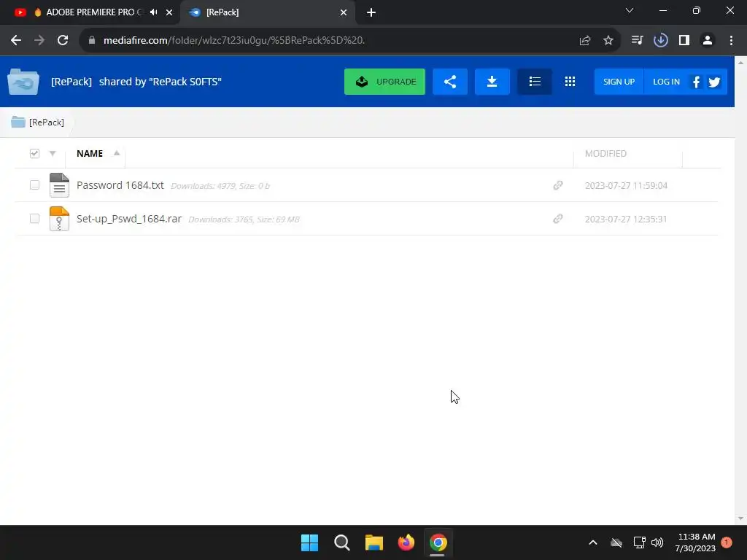The image size is (747, 560).
Task: Open Chrome downloads icon
Action: 660,41
